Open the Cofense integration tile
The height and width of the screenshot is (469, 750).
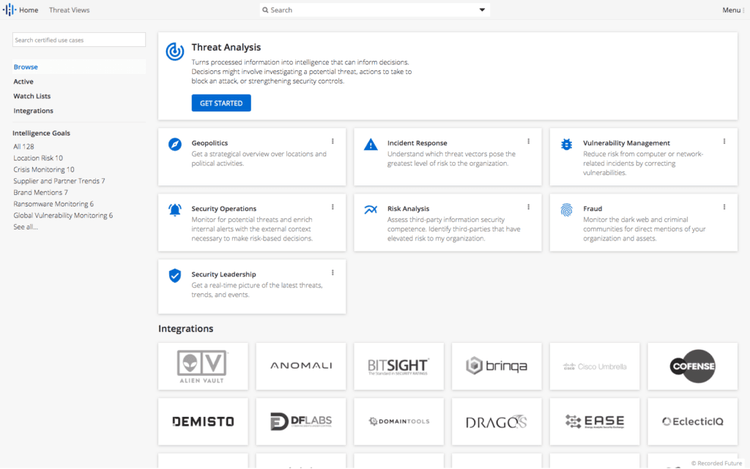(x=692, y=366)
